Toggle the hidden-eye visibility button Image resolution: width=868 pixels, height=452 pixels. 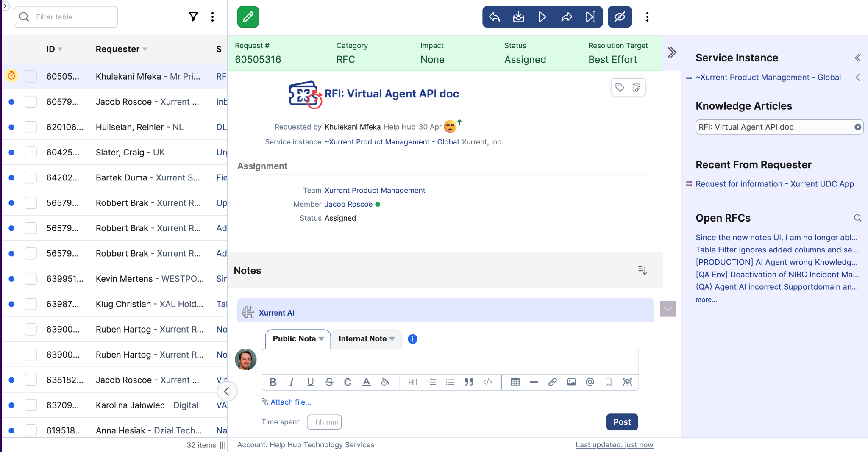click(620, 17)
